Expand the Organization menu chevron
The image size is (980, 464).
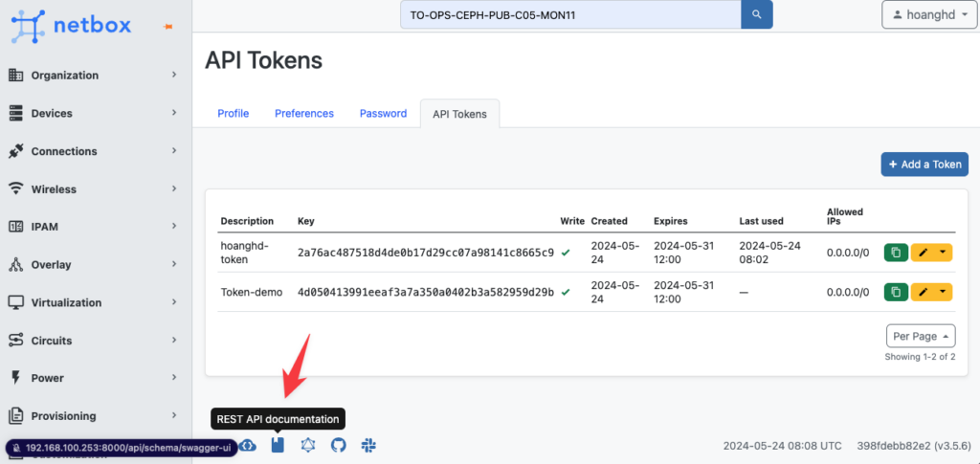point(174,75)
